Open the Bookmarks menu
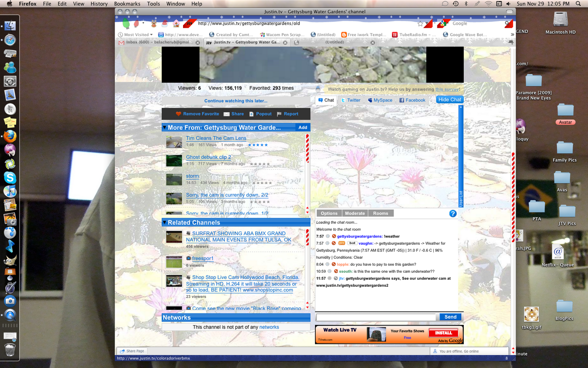This screenshot has height=368, width=588. click(127, 4)
